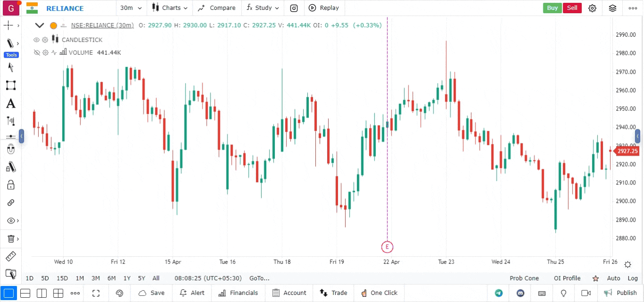Viewport: 644px width, 302px height.
Task: Click the trash delete drawings icon
Action: click(x=10, y=239)
